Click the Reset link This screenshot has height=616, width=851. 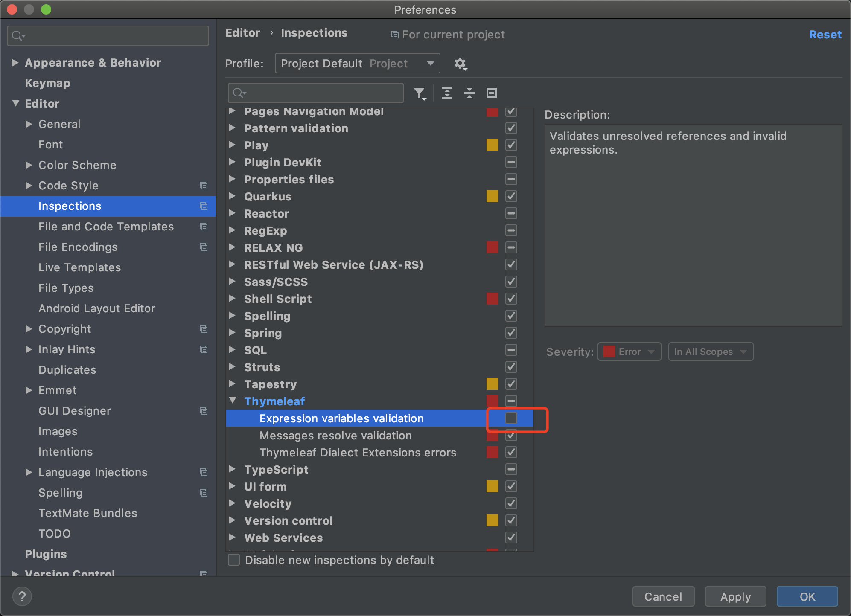pyautogui.click(x=825, y=35)
